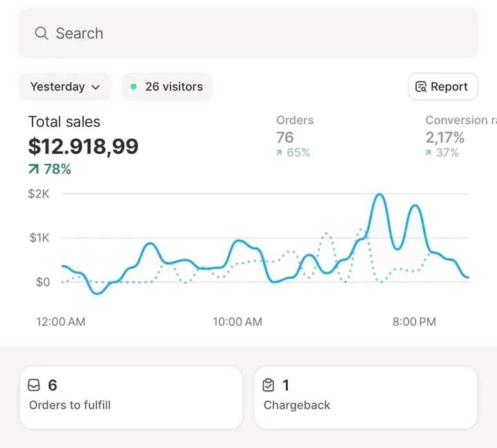Click the report document icon
Image resolution: width=497 pixels, height=448 pixels.
click(x=421, y=86)
